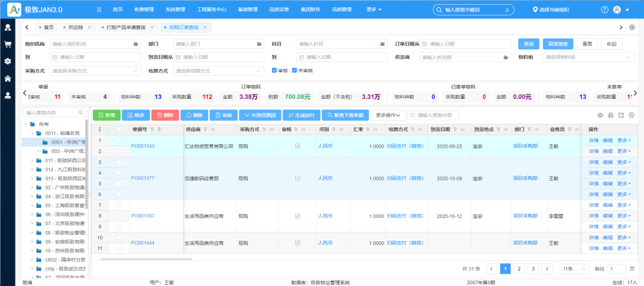Image resolution: width=644 pixels, height=286 pixels.
Task: Click the red 删除 button
Action: (165, 116)
